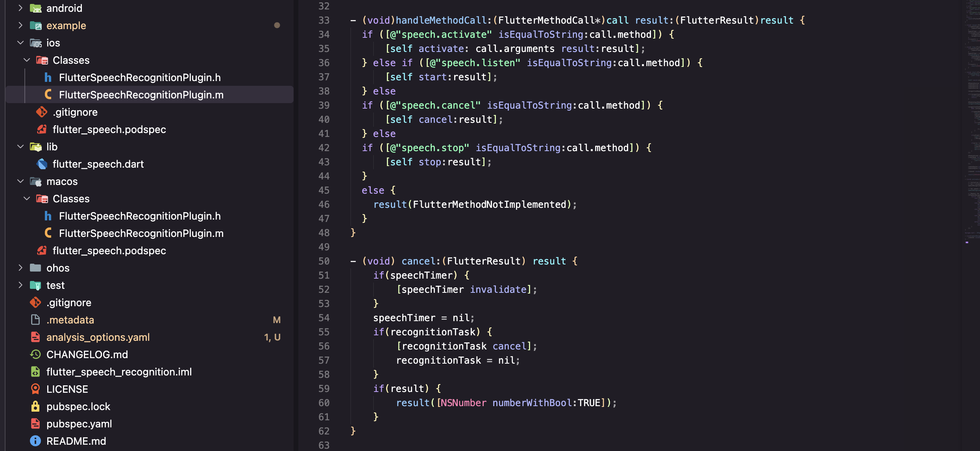Click the iml file icon for flutter_speech_recognition.iml
Image resolution: width=980 pixels, height=451 pixels.
35,372
